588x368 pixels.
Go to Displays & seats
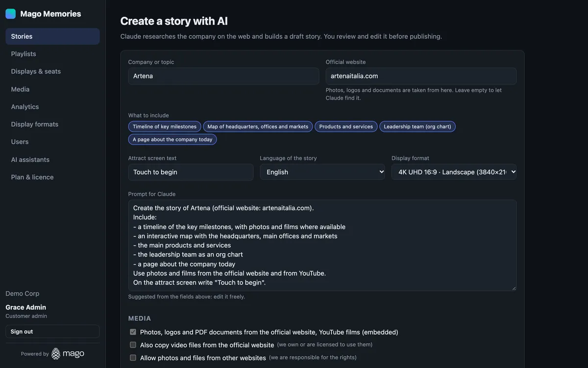click(52, 71)
